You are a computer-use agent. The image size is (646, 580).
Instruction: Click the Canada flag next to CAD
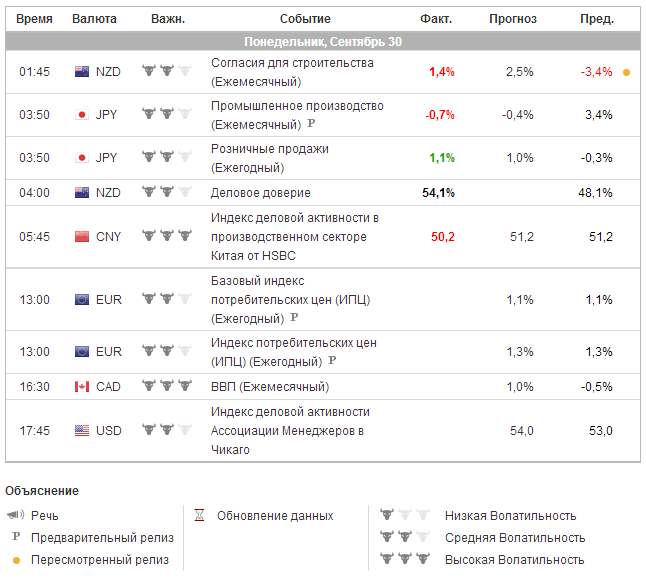82,387
